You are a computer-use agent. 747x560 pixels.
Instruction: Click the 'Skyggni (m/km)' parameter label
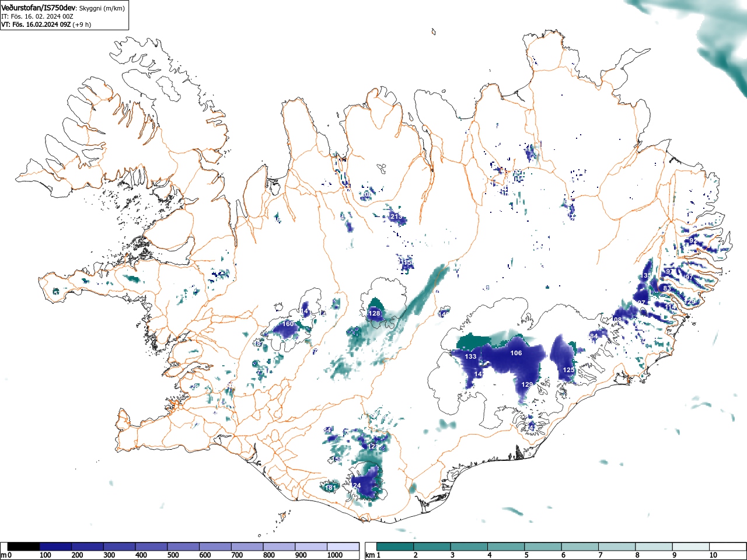pos(102,8)
